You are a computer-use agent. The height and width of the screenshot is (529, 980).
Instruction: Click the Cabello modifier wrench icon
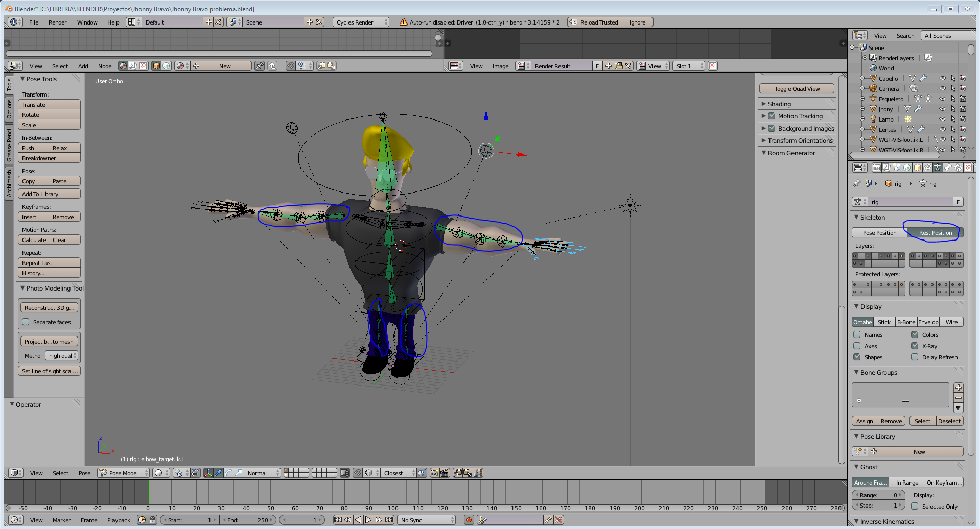(x=923, y=78)
